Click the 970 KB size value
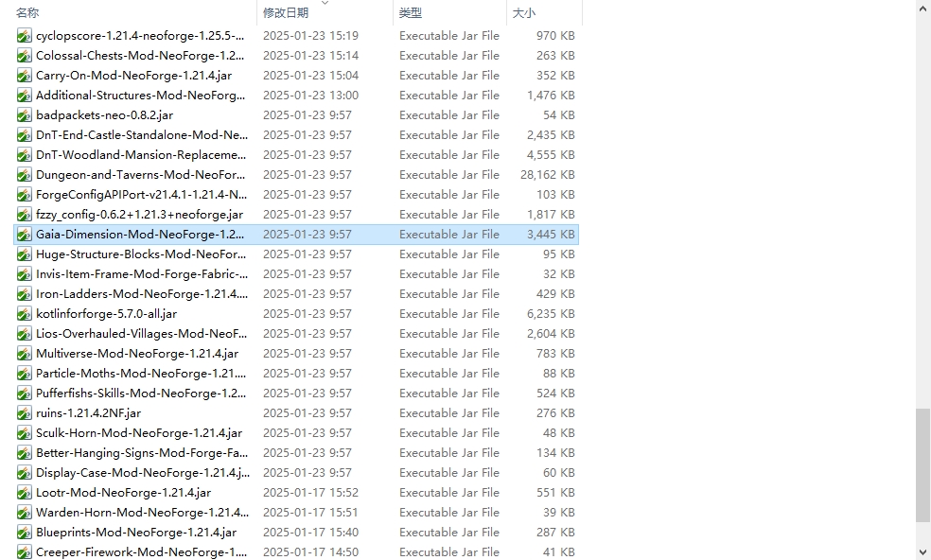 pyautogui.click(x=555, y=36)
